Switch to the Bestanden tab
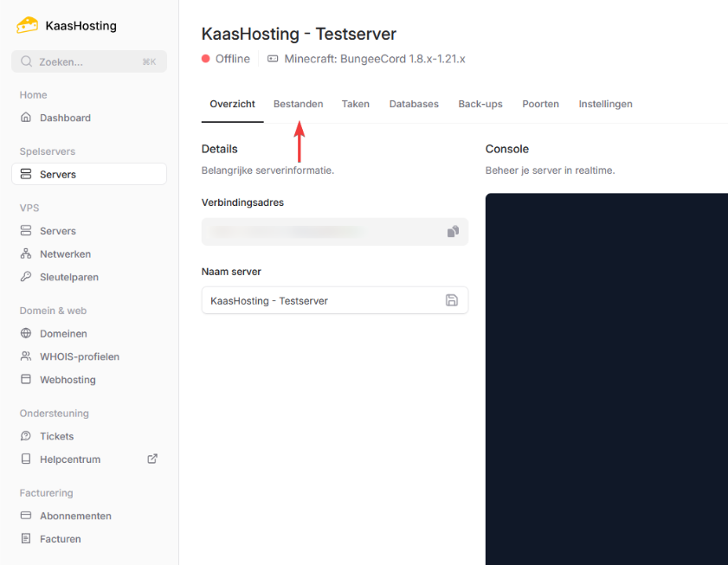The image size is (728, 565). (298, 104)
